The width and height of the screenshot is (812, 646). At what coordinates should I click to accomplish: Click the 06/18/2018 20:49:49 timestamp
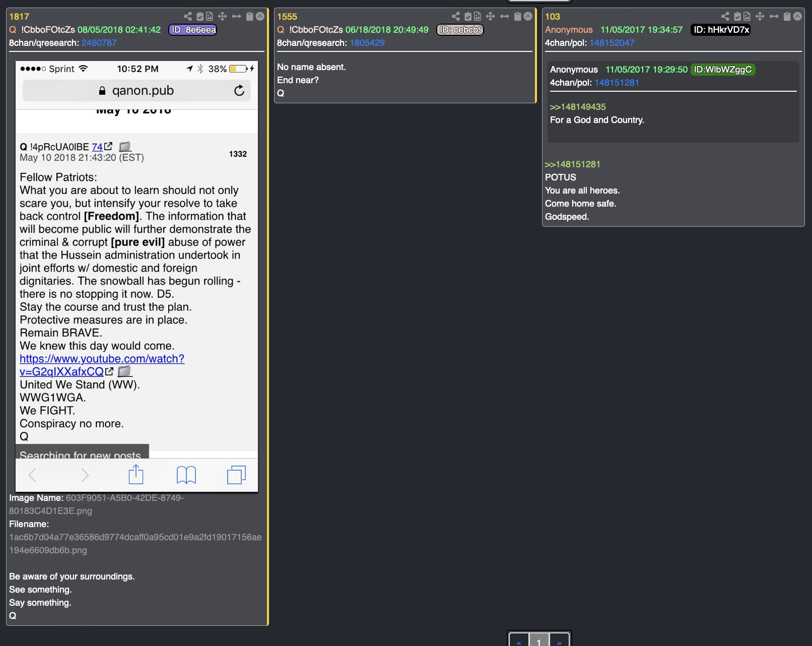387,30
